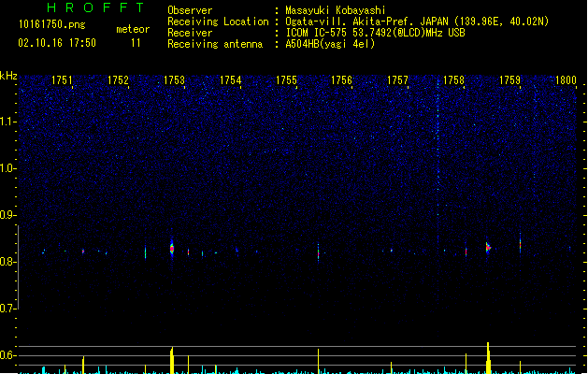Viewport: 588px width, 374px height.
Task: Click the Receiving antenna label
Action: [x=215, y=44]
